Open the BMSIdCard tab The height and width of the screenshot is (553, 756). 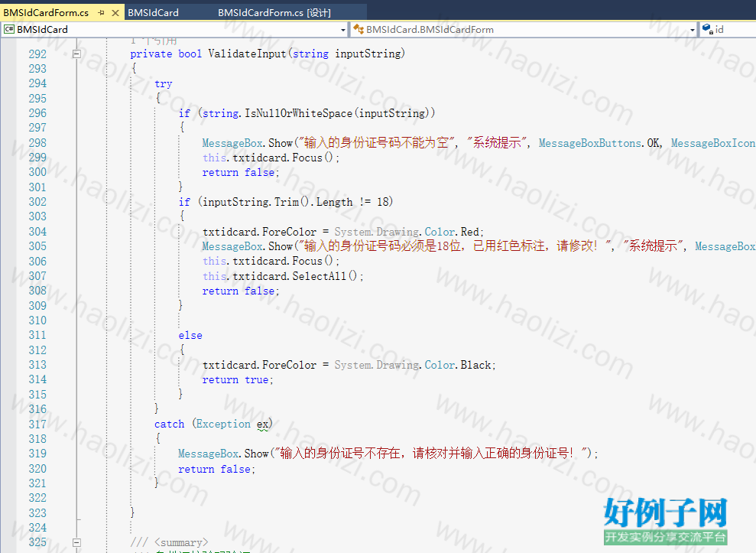pos(154,12)
